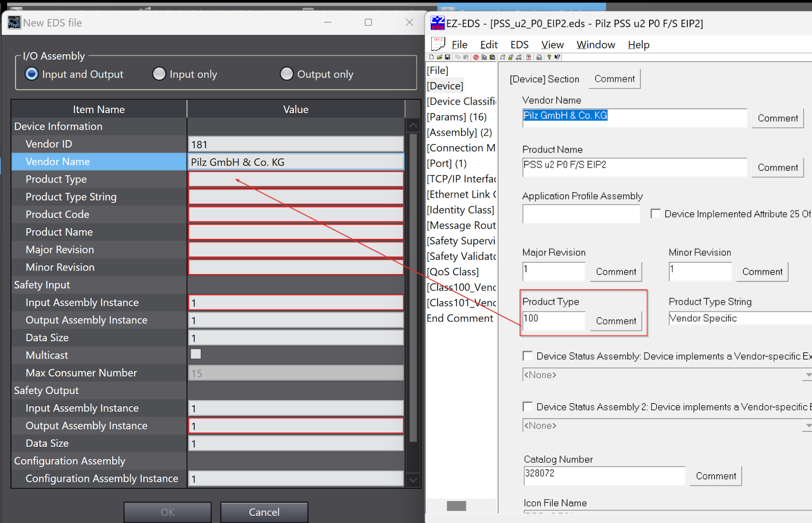The width and height of the screenshot is (812, 523).
Task: Select [Params] (16) in EZ-EDS tree
Action: (x=457, y=117)
